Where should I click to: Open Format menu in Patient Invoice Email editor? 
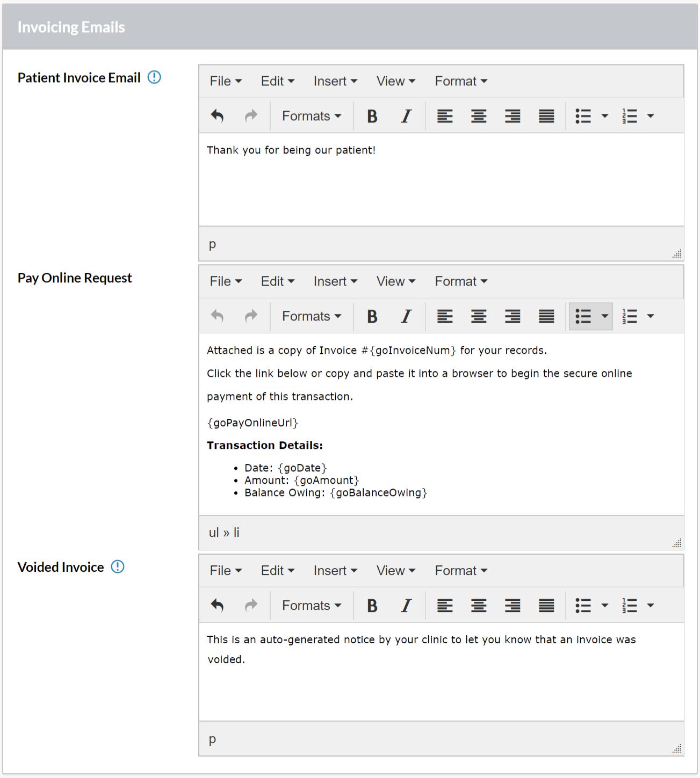click(x=461, y=81)
